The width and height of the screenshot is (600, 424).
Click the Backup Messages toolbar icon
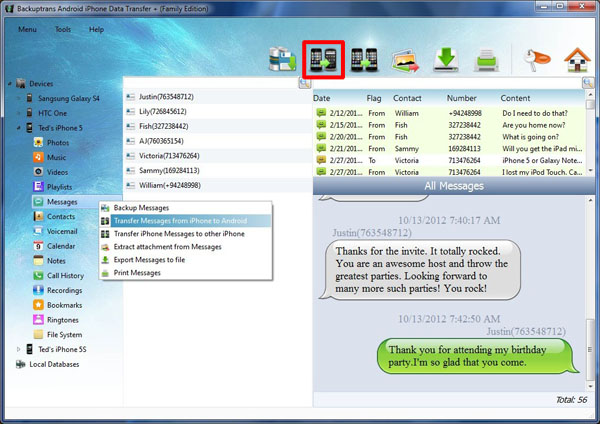[282, 59]
